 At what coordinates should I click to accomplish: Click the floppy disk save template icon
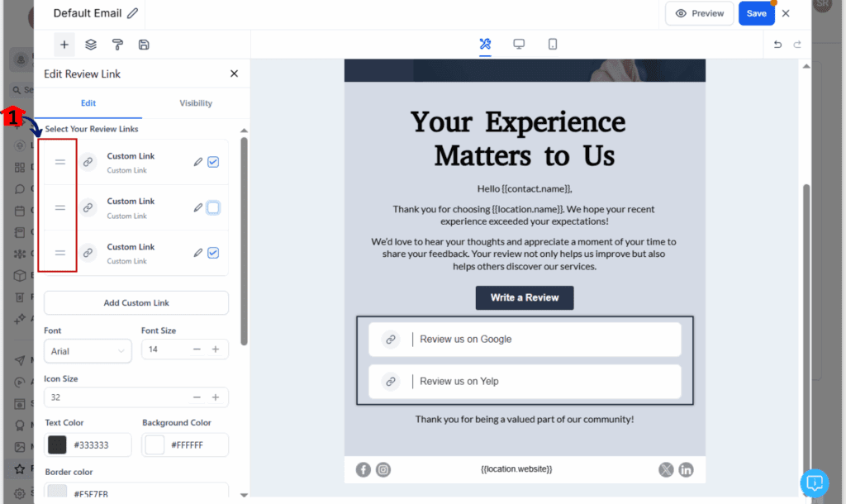(144, 45)
